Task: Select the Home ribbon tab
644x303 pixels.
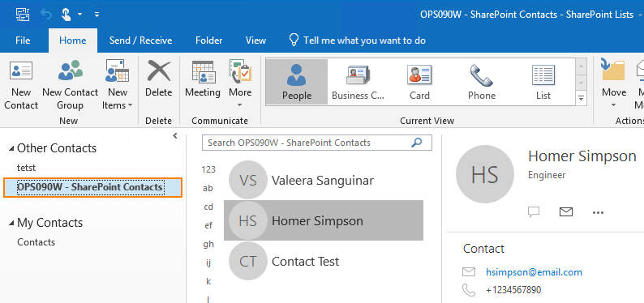Action: pos(73,41)
